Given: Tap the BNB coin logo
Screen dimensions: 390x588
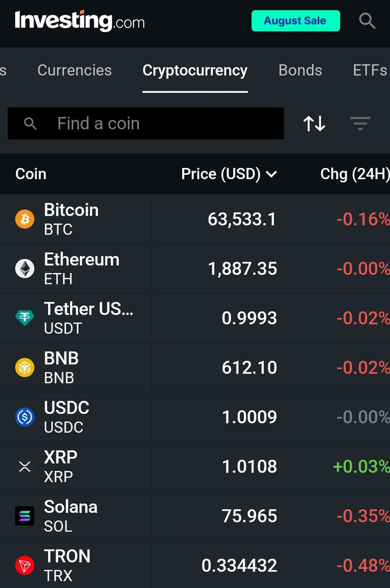Looking at the screenshot, I should (25, 367).
